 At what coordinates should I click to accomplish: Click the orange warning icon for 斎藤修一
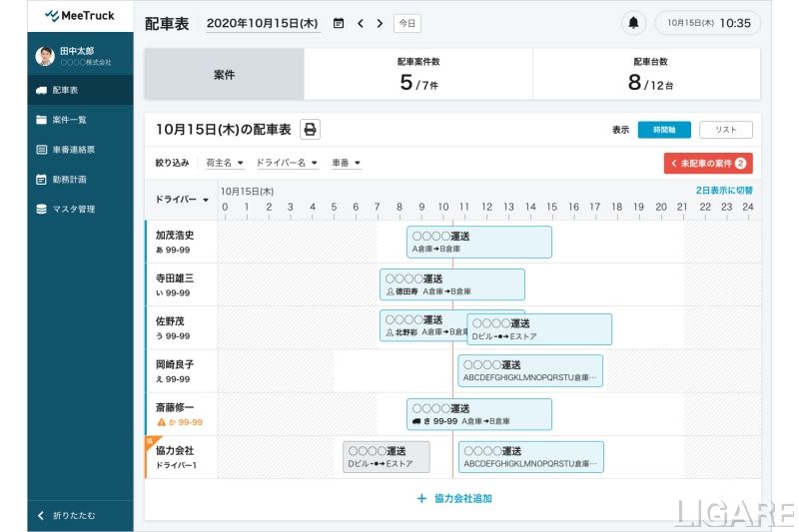161,422
